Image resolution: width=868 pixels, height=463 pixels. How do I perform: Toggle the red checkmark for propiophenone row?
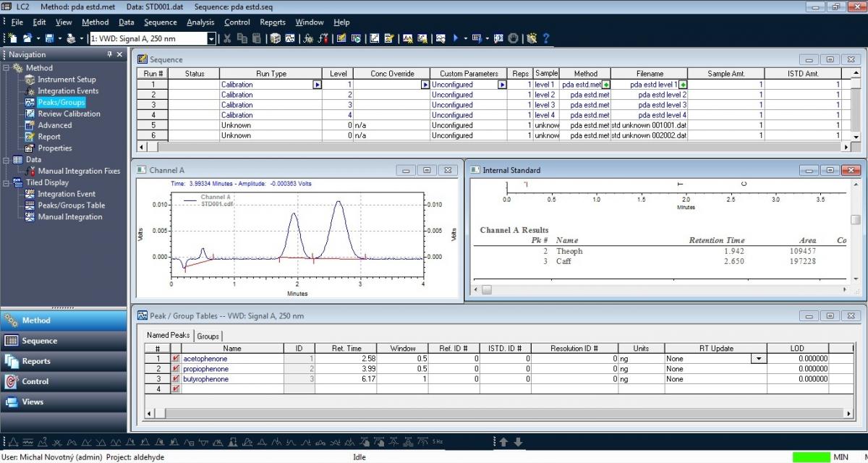click(176, 369)
